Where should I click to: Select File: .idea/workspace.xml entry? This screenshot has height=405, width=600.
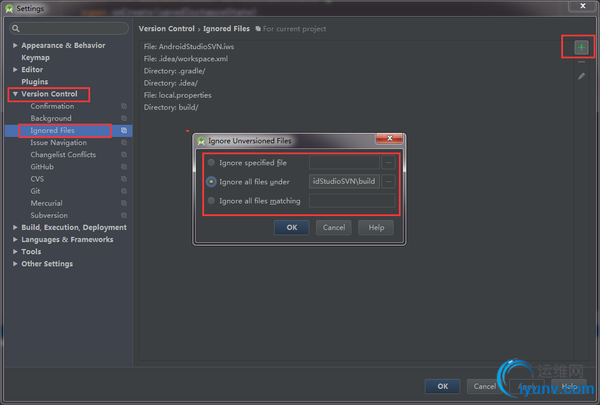(x=186, y=59)
